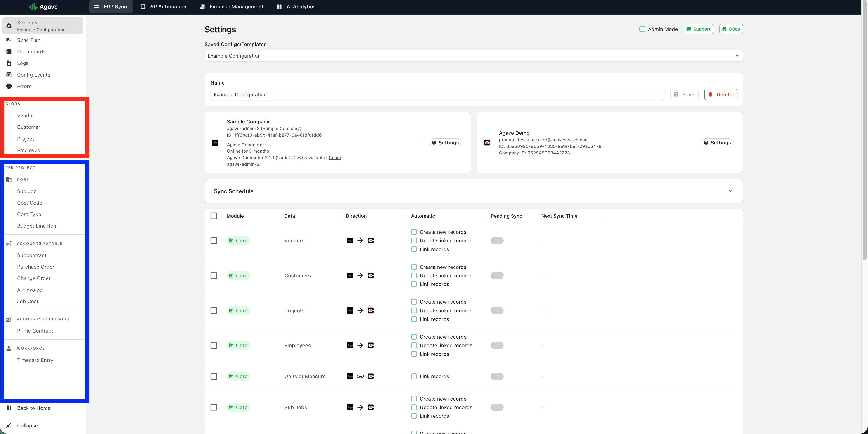The image size is (868, 434).
Task: Click the Collapse sidebar icon
Action: click(x=9, y=425)
